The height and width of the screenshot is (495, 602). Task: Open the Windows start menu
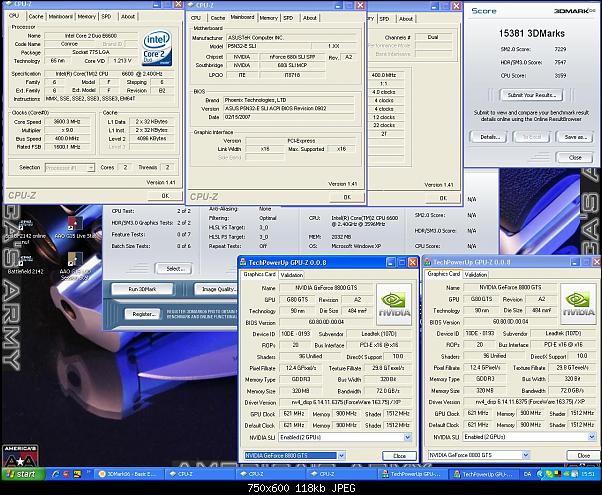(x=22, y=474)
